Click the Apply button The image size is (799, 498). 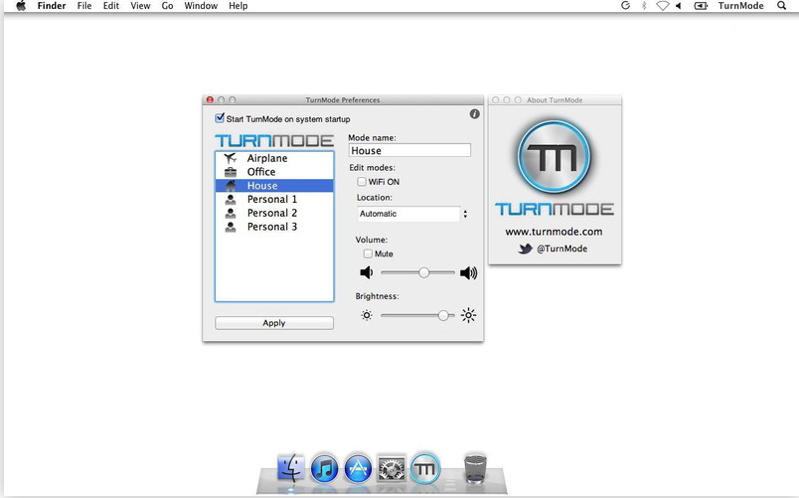(274, 323)
